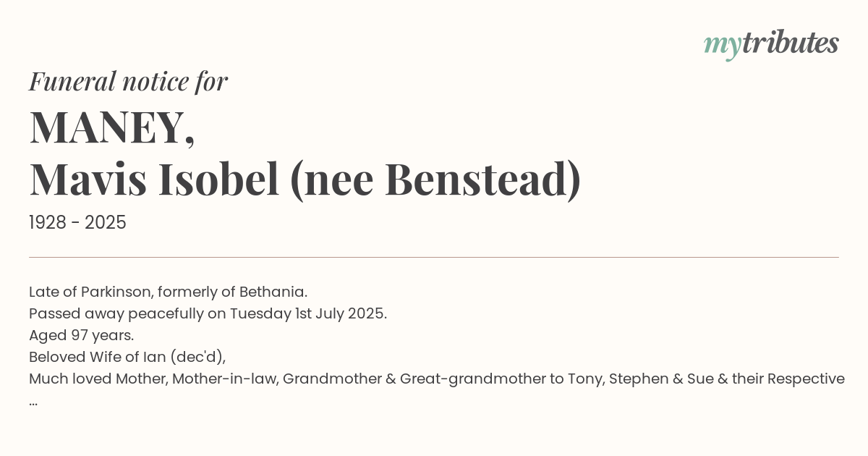The image size is (868, 456).
Task: Click the death year 2025 below the name
Action: click(x=106, y=223)
